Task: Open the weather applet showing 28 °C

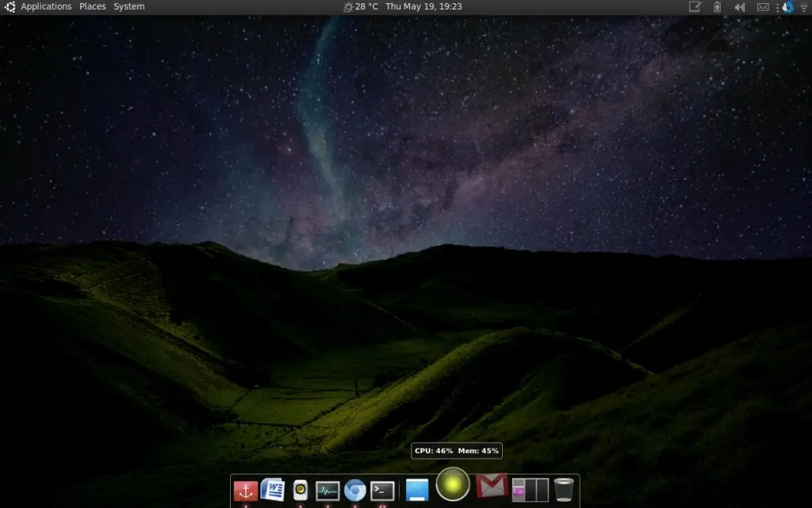Action: pyautogui.click(x=361, y=6)
